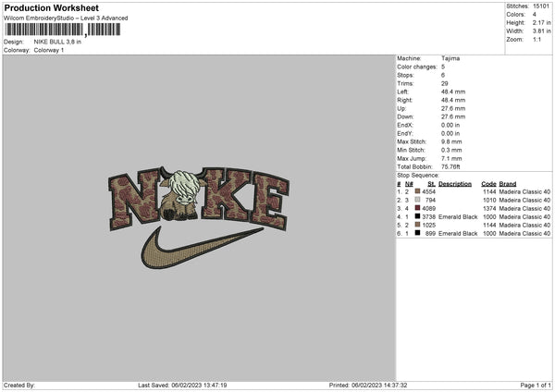
Task: Click the design name NIKE BULL 3,8 in
Action: click(x=57, y=42)
